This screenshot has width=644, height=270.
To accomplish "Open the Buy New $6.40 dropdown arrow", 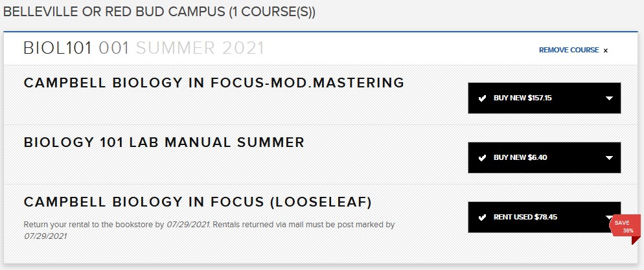I will pos(609,157).
